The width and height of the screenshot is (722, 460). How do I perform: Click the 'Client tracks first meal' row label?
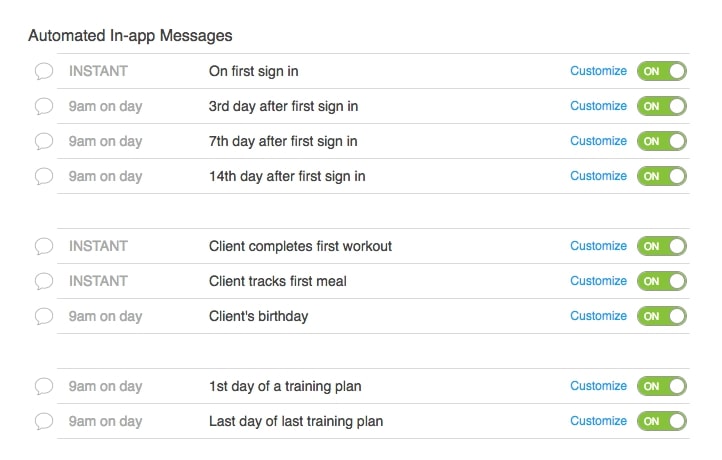[277, 281]
